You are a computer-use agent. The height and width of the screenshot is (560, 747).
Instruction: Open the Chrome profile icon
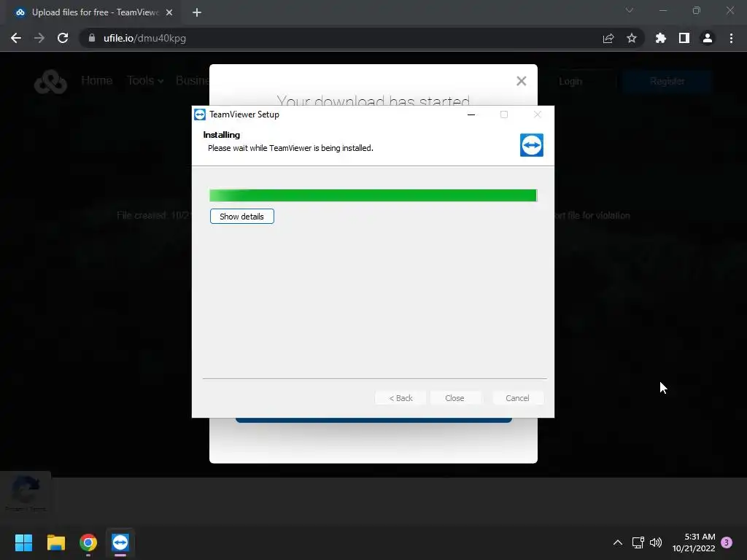(707, 38)
